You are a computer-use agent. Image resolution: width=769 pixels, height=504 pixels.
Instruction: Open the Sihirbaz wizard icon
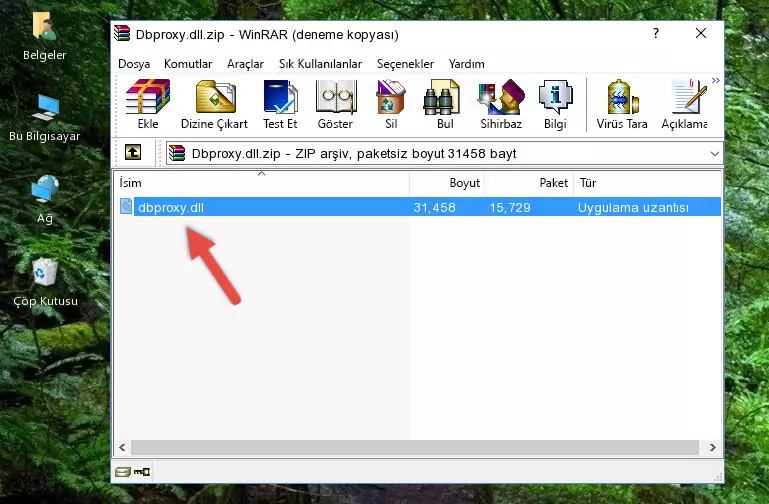(x=501, y=104)
